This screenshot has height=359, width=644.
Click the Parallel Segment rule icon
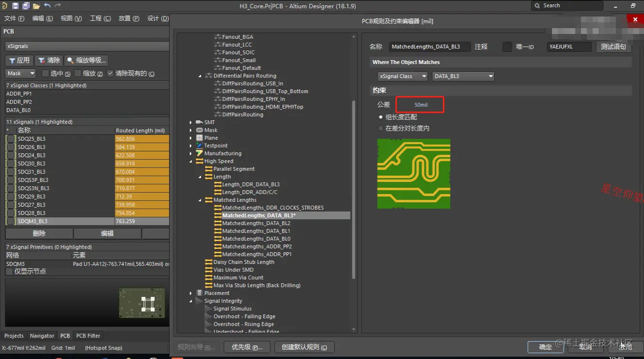(209, 169)
